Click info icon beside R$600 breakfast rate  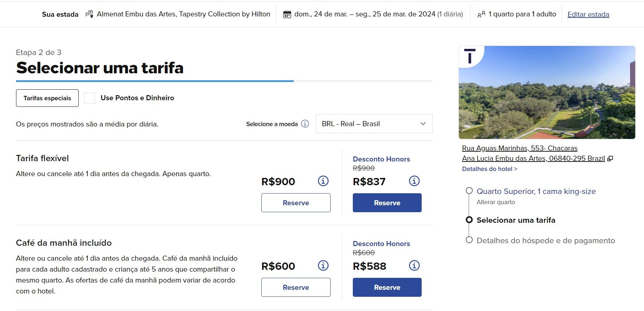[x=323, y=265]
